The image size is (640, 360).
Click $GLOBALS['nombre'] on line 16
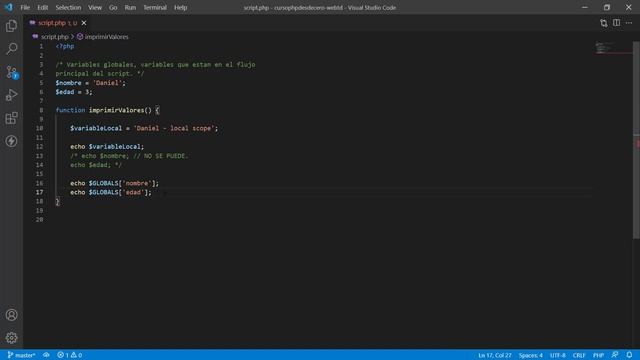point(122,183)
